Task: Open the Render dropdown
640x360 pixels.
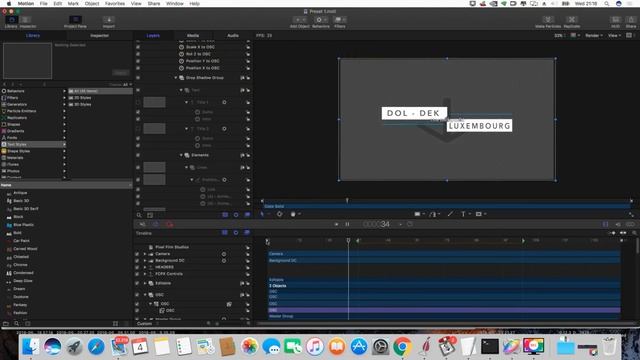Action: (594, 36)
